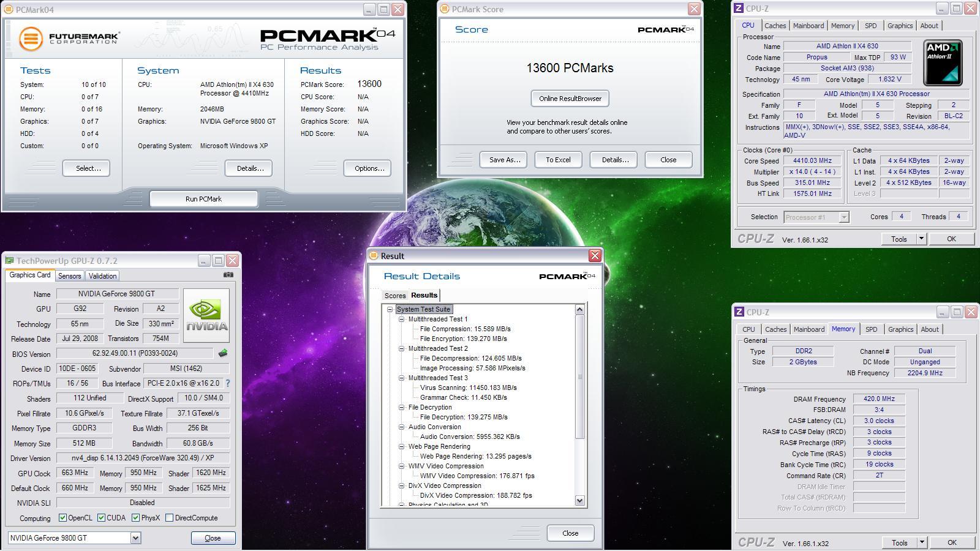Click Details... button in PCMark Score window
Image resolution: width=980 pixels, height=551 pixels.
point(614,160)
